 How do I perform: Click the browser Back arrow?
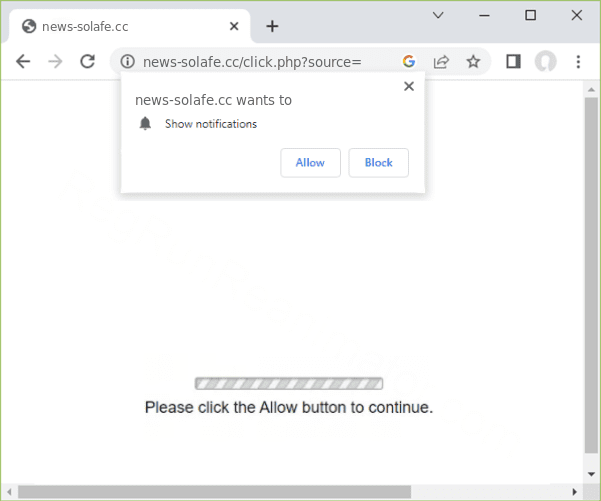coord(23,62)
